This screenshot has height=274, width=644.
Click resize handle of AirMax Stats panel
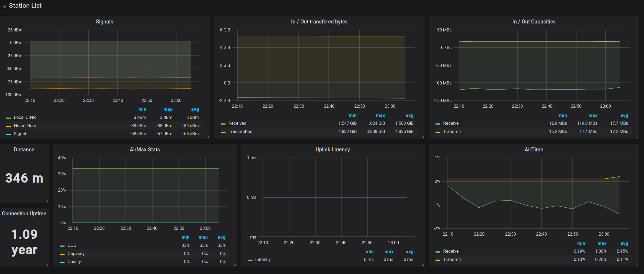click(235, 265)
